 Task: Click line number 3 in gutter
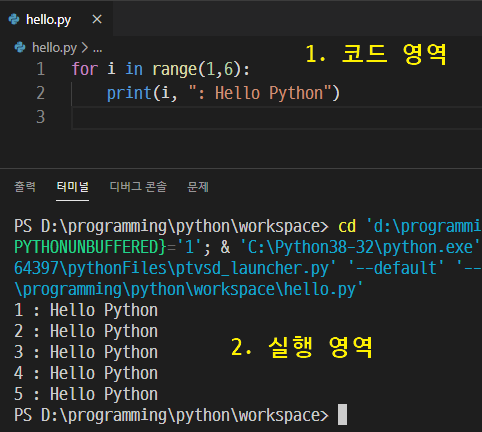click(x=41, y=117)
